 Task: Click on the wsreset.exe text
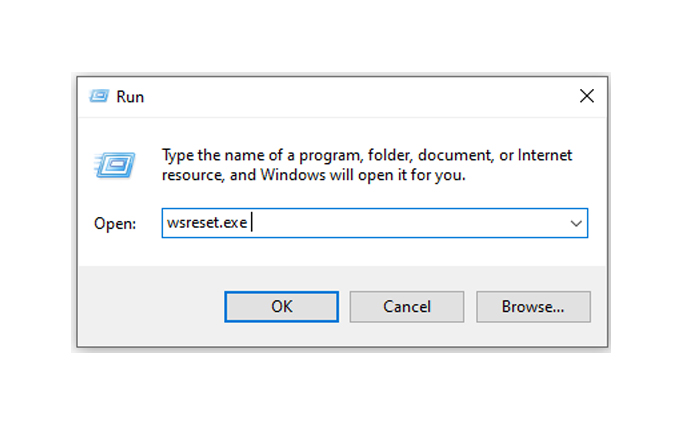coord(207,224)
